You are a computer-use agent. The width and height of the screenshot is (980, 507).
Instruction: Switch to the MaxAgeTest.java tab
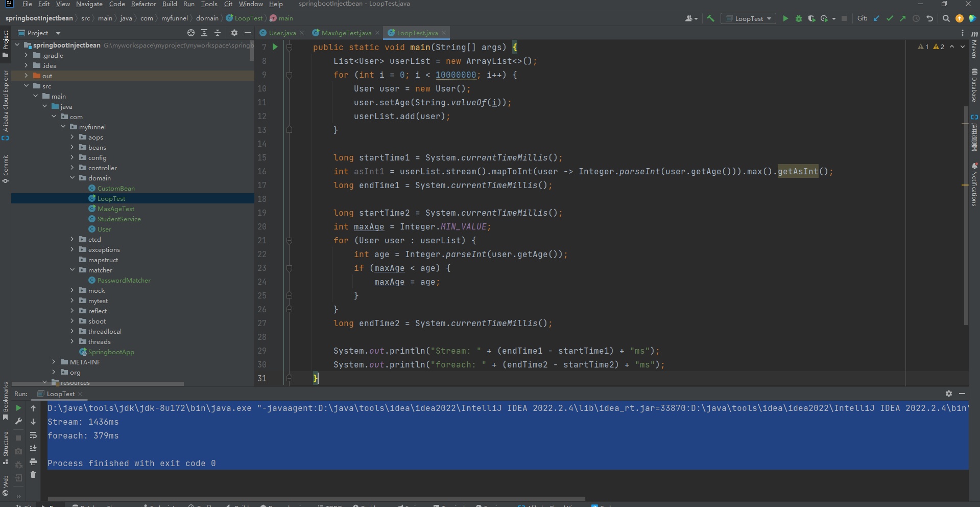346,32
